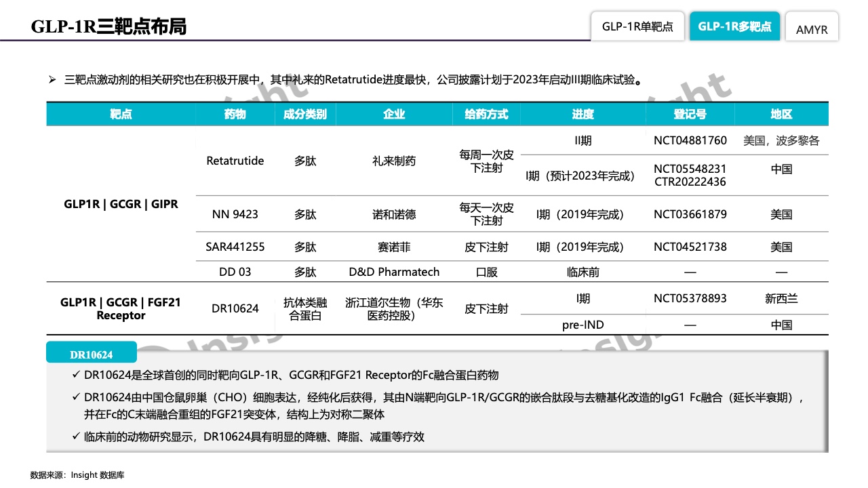868x488 pixels.
Task: Click registration number NCT05378893
Action: (690, 298)
